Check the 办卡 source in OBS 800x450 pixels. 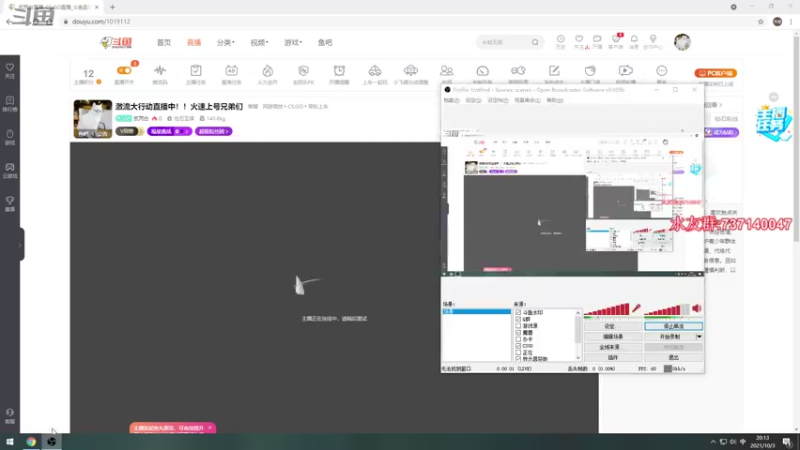point(518,339)
